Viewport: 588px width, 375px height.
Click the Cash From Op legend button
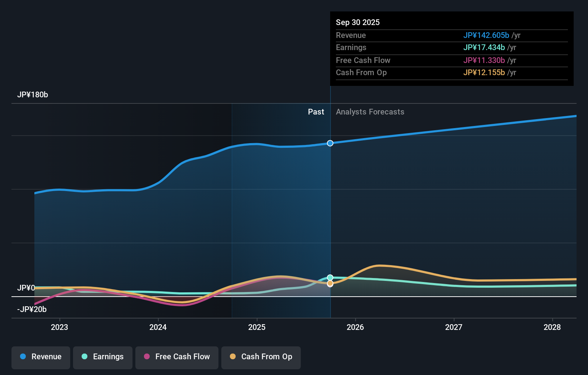click(261, 357)
